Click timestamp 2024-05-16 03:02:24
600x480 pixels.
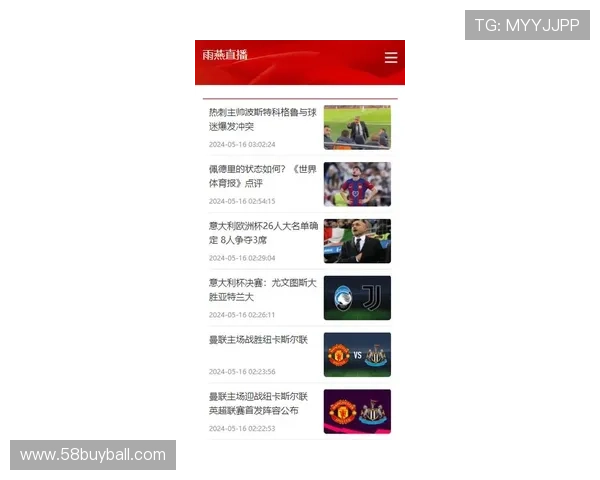(x=242, y=144)
